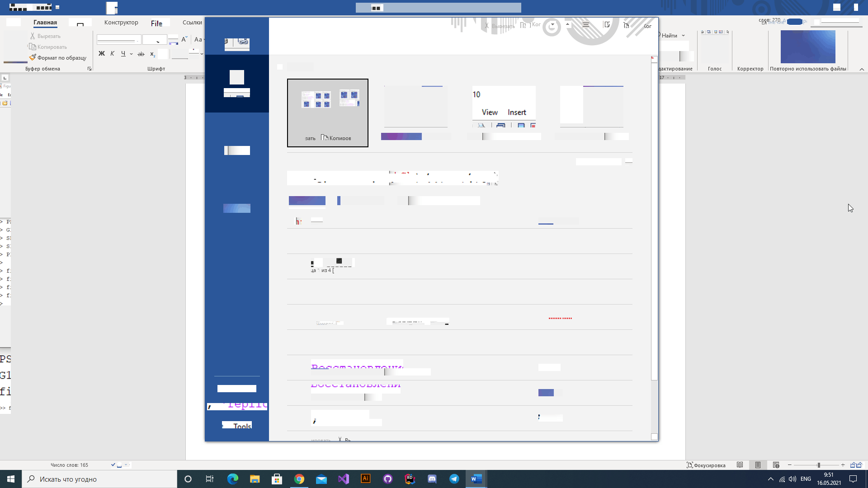Open Task View on taskbar

[x=210, y=479]
